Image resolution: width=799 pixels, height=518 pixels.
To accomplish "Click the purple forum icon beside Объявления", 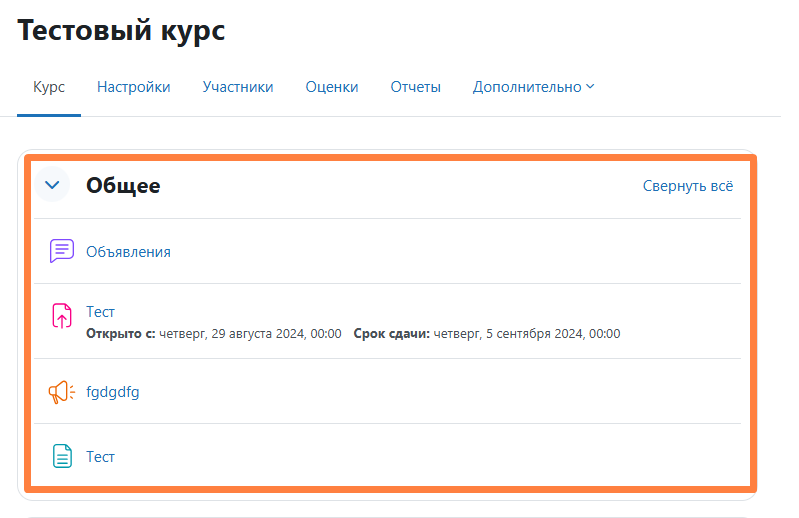I will click(62, 251).
